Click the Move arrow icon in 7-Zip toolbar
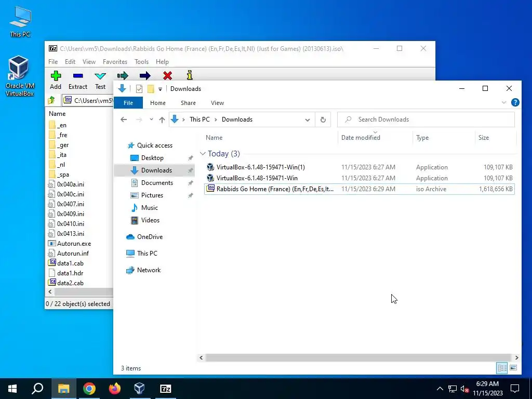532x399 pixels. coord(145,75)
